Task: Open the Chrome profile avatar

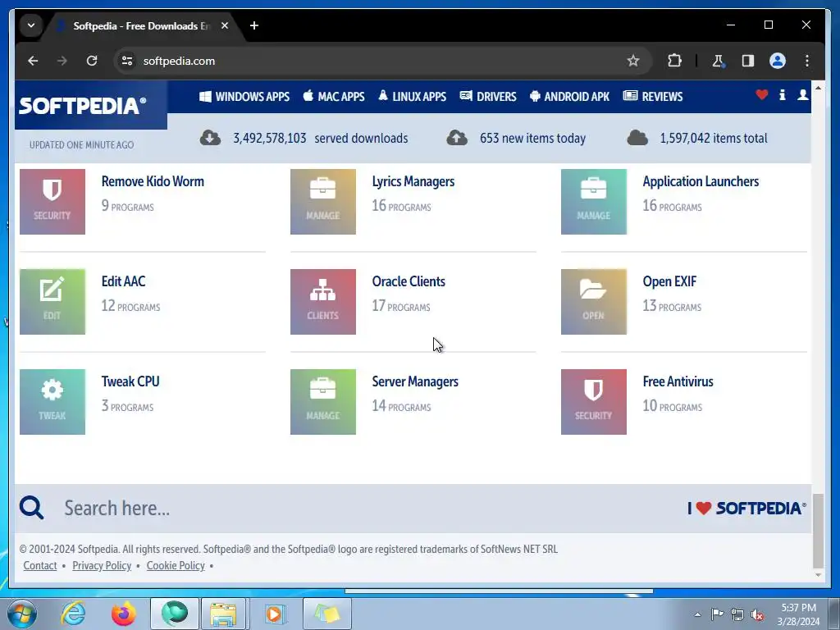Action: (x=778, y=61)
